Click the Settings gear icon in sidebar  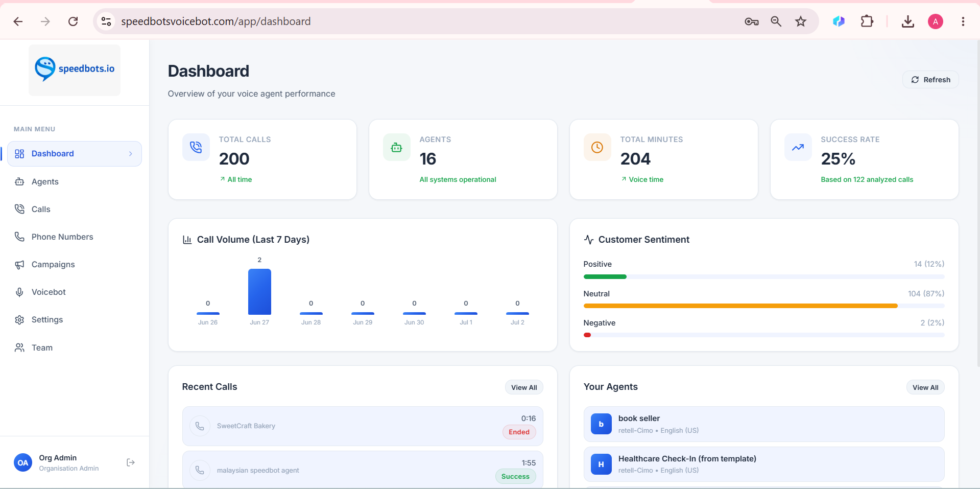click(x=19, y=320)
